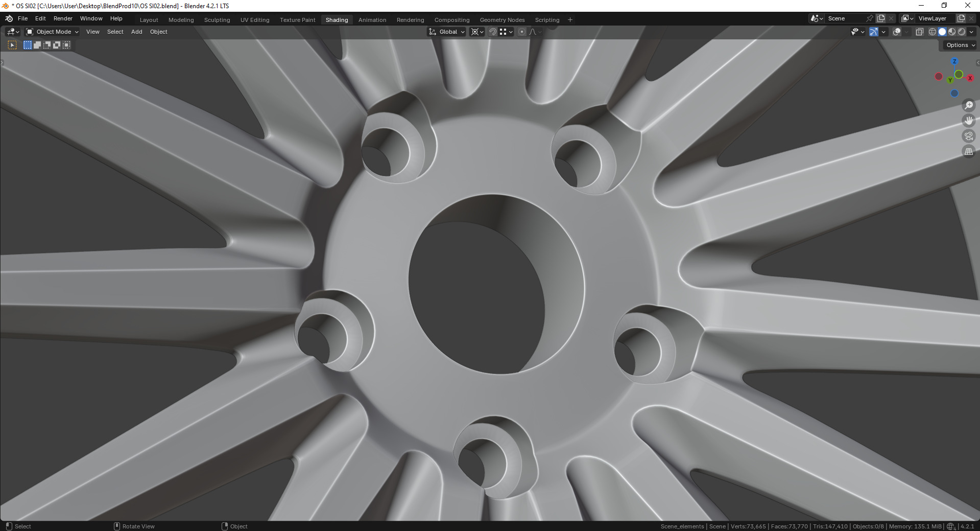Open the Object Mode dropdown
Viewport: 980px width, 531px height.
tap(52, 32)
